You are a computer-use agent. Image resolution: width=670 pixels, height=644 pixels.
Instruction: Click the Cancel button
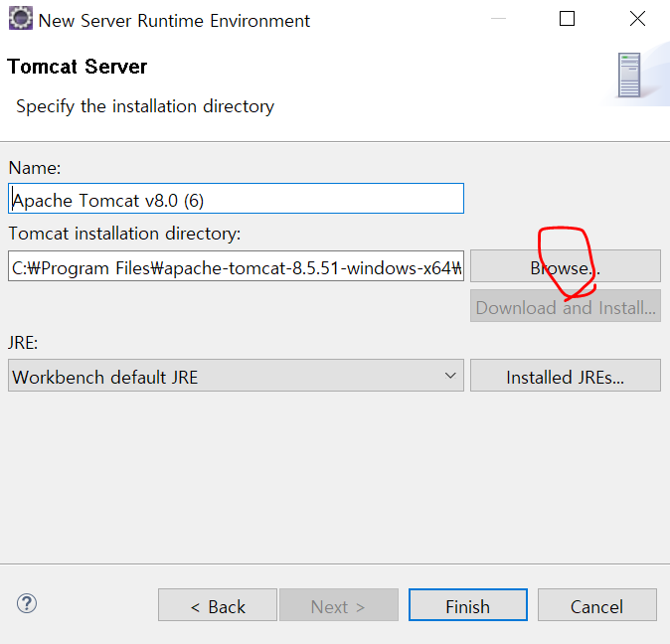(x=596, y=604)
